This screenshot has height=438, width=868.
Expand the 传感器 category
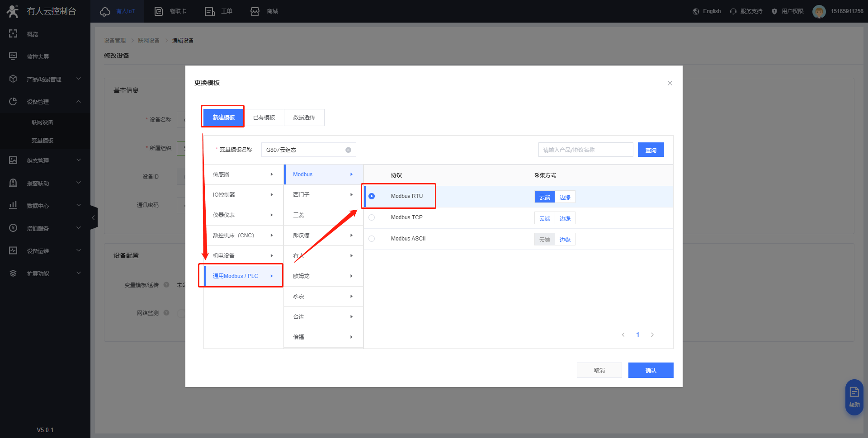(x=243, y=174)
